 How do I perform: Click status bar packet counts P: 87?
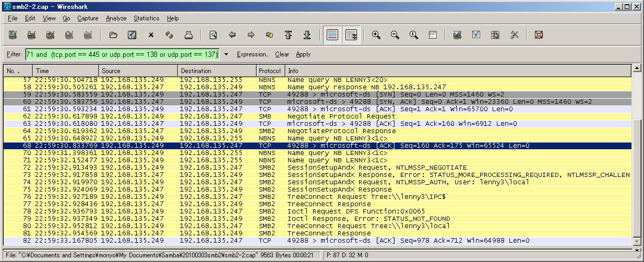(348, 255)
